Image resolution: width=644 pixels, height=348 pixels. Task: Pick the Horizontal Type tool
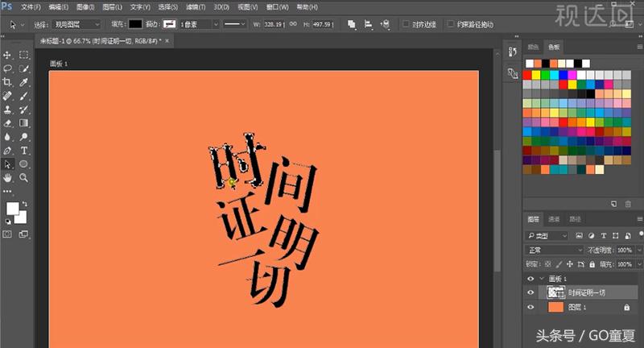pyautogui.click(x=24, y=150)
